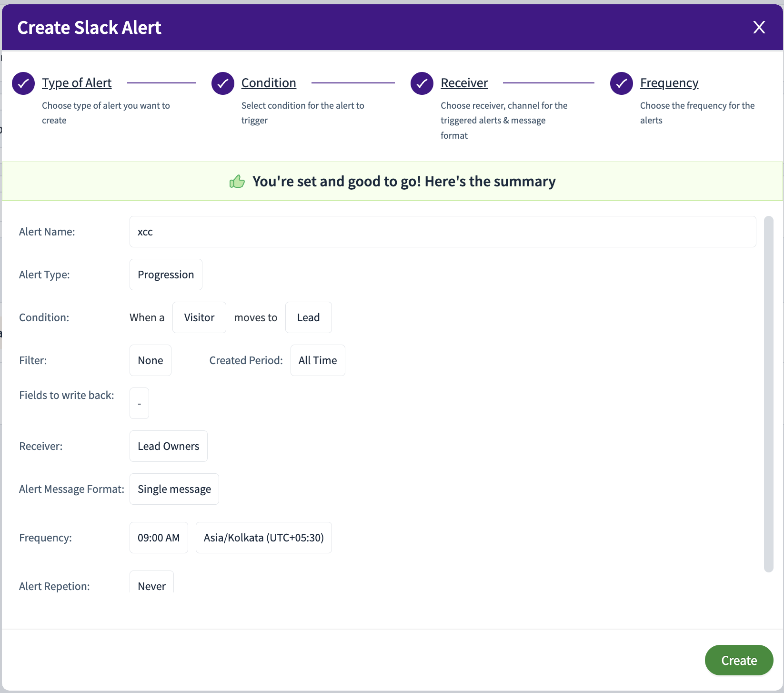The height and width of the screenshot is (693, 784).
Task: Go to the Type of Alert step
Action: point(77,83)
